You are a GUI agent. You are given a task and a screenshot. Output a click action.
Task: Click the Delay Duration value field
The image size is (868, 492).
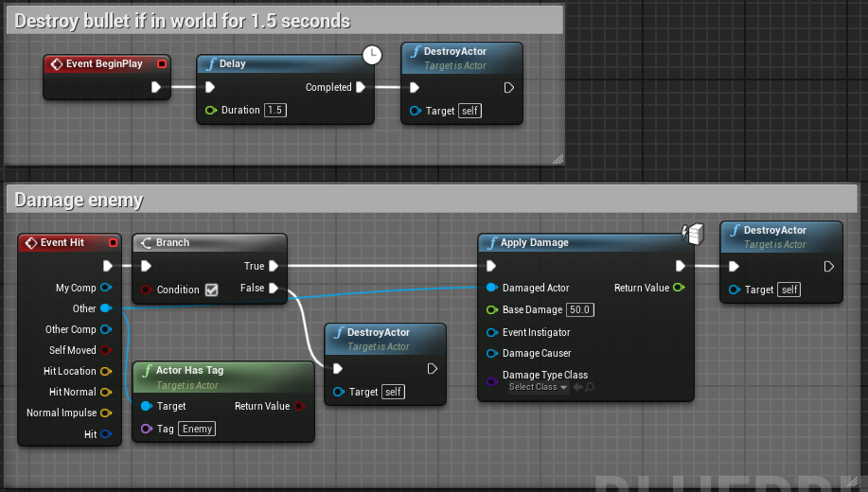click(x=275, y=110)
